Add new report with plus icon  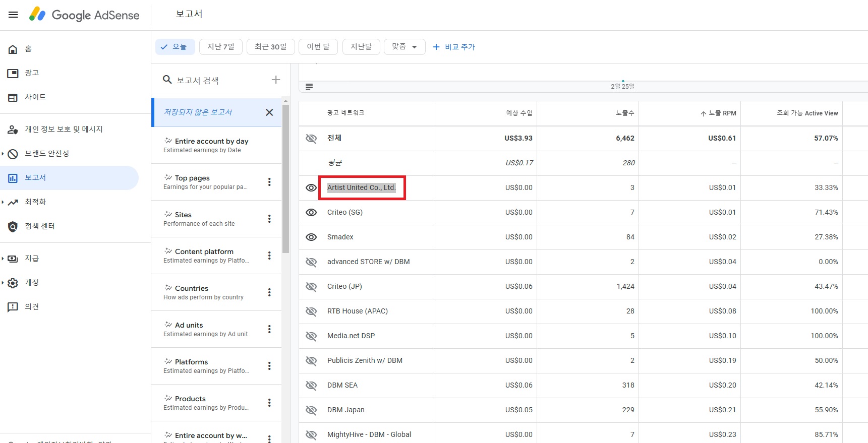tap(276, 80)
